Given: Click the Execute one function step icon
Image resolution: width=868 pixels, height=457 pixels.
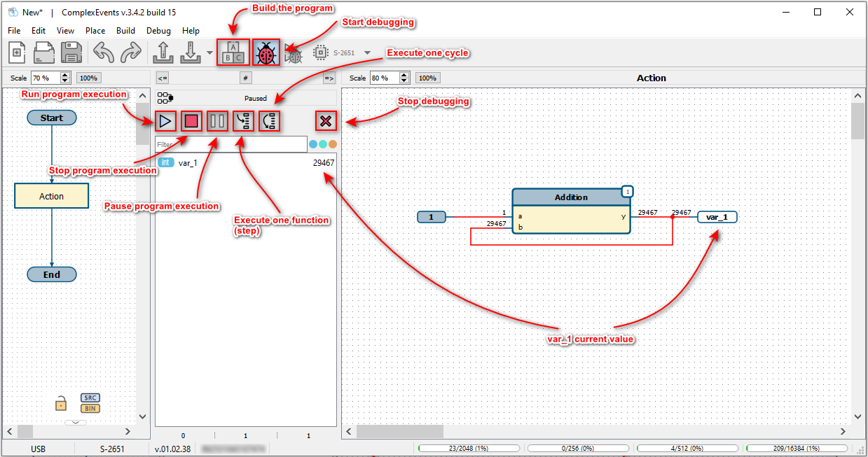Looking at the screenshot, I should (243, 121).
